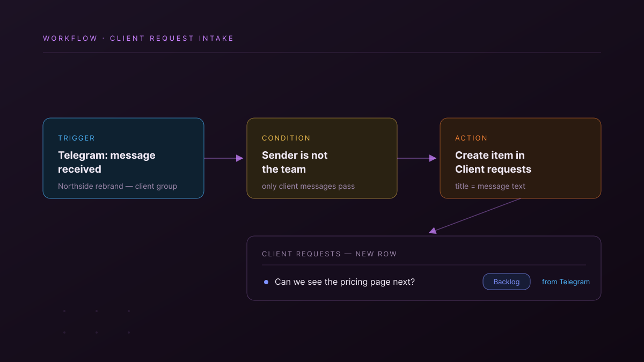Select the Telegram message received trigger card
The image size is (644, 362).
click(123, 158)
